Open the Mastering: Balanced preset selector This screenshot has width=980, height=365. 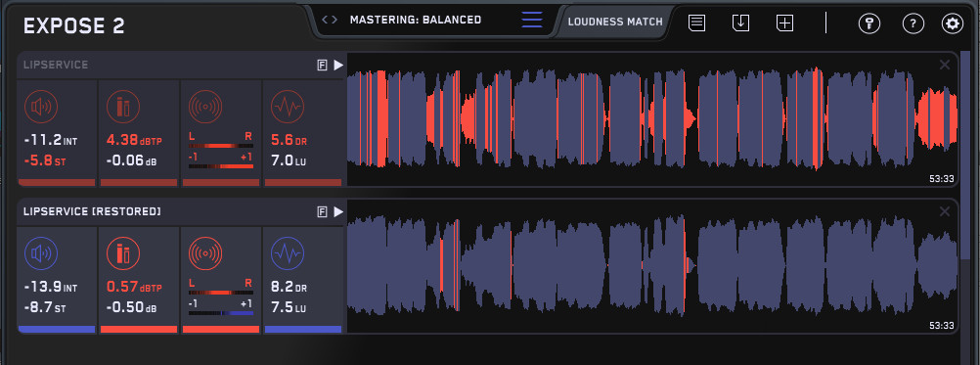(x=416, y=20)
